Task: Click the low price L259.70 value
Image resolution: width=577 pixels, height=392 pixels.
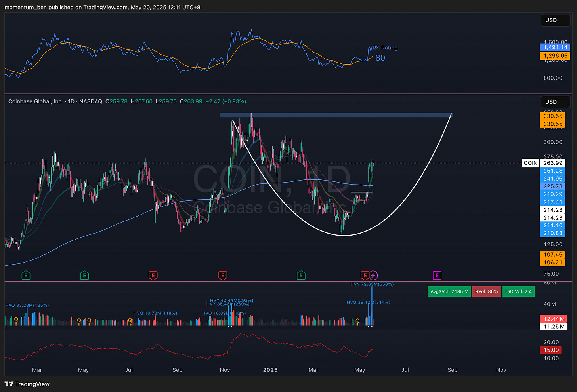Action: [x=166, y=101]
